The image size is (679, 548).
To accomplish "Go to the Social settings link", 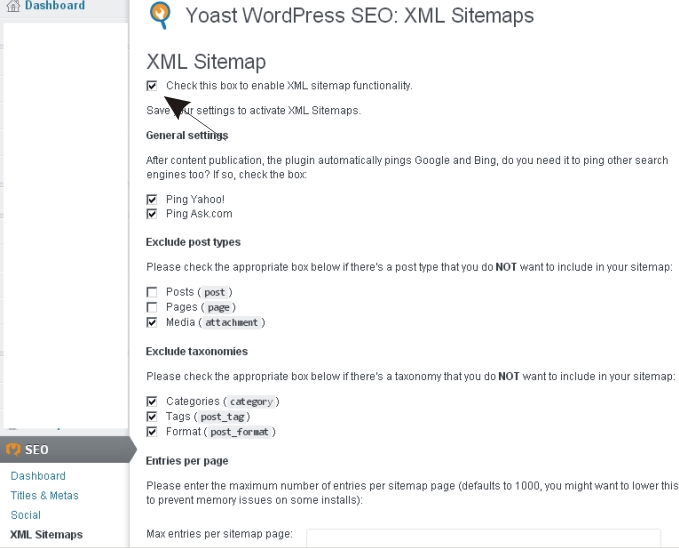I will (x=26, y=515).
